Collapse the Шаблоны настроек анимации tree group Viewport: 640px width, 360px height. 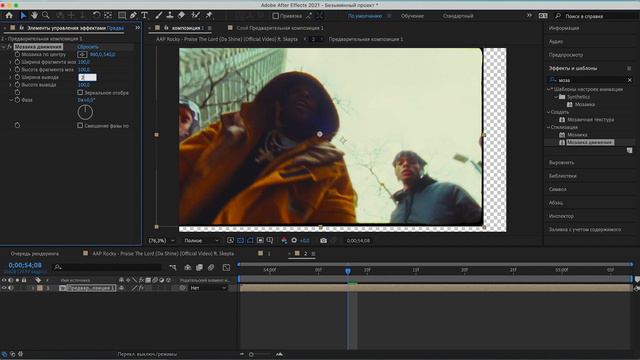pyautogui.click(x=549, y=89)
